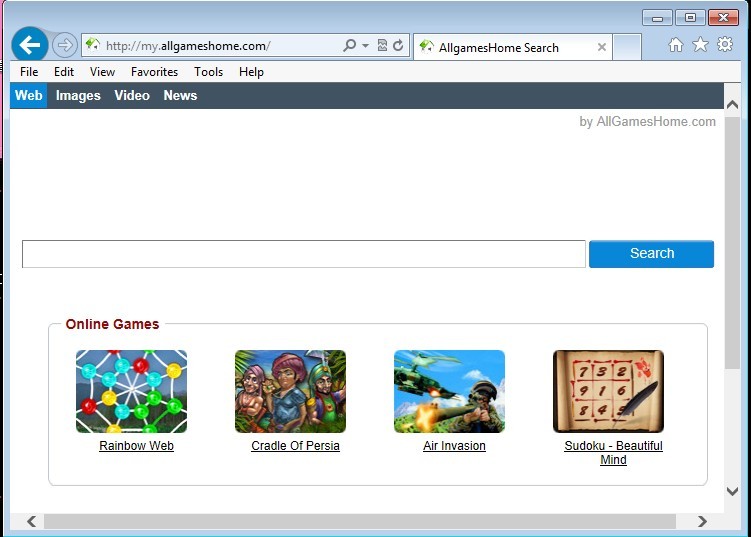This screenshot has height=537, width=751.
Task: Click the search magnifier in address bar
Action: (350, 46)
